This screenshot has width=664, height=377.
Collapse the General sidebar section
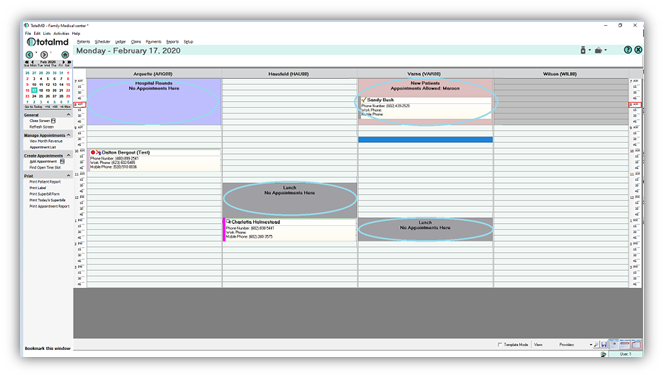(x=68, y=115)
